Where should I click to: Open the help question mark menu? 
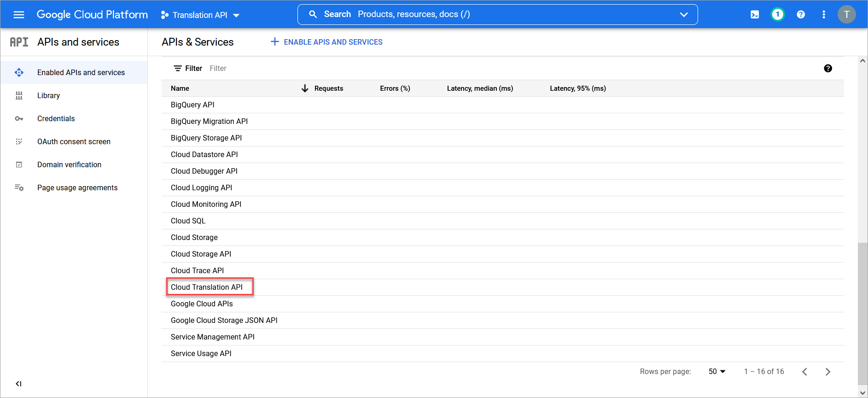(x=801, y=15)
